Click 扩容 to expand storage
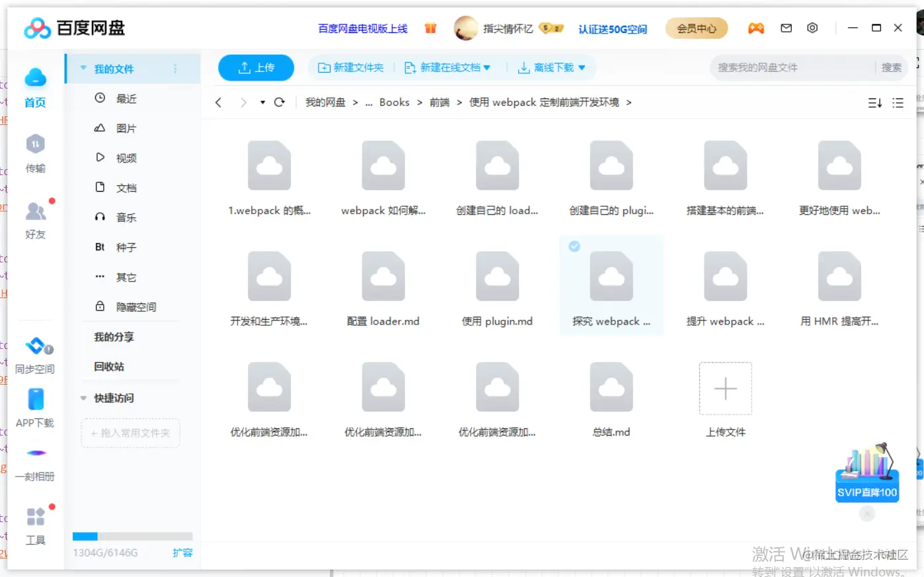This screenshot has height=577, width=924. [182, 553]
